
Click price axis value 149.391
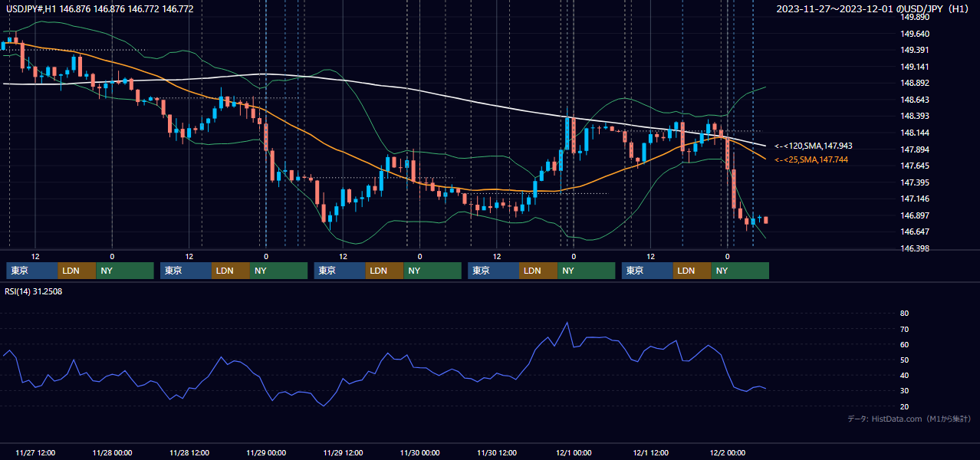(x=915, y=51)
